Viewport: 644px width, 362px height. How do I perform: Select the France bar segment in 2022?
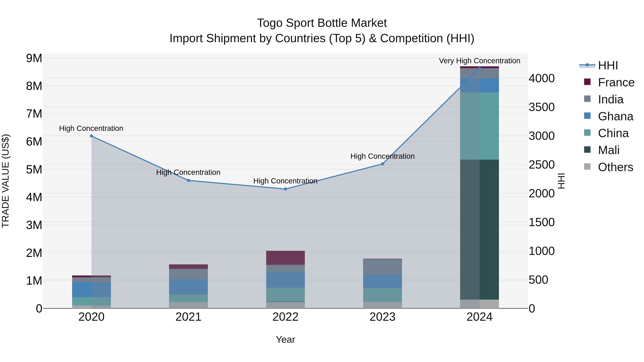(x=286, y=258)
